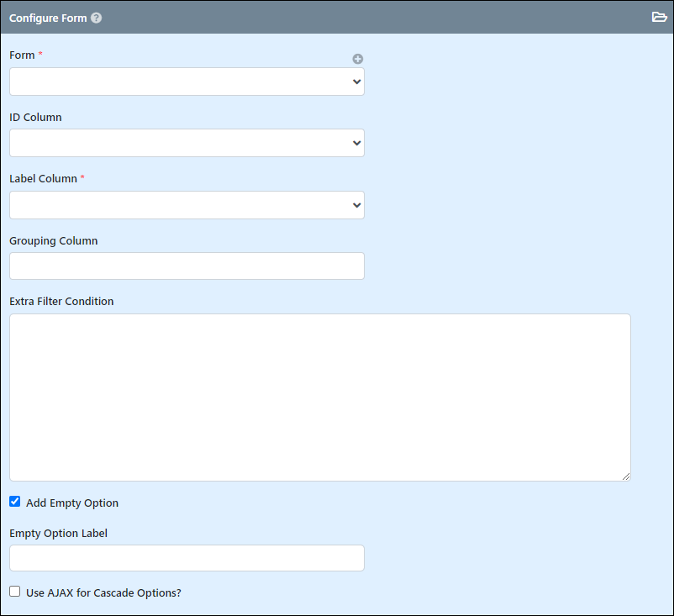Focus the Extra Filter Condition text area

pyautogui.click(x=320, y=398)
